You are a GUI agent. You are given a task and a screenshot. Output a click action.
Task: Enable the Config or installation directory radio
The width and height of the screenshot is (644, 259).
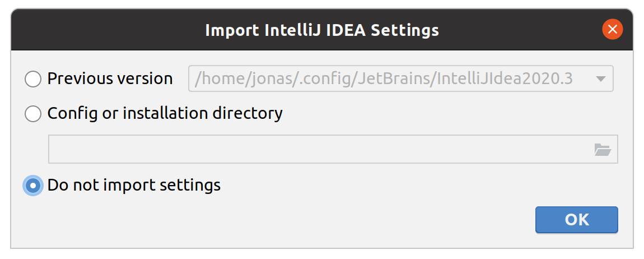(x=33, y=114)
